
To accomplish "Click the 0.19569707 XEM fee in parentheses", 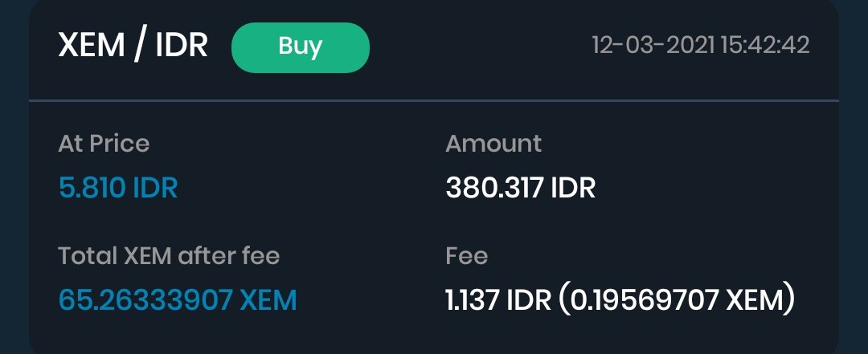I will [678, 300].
